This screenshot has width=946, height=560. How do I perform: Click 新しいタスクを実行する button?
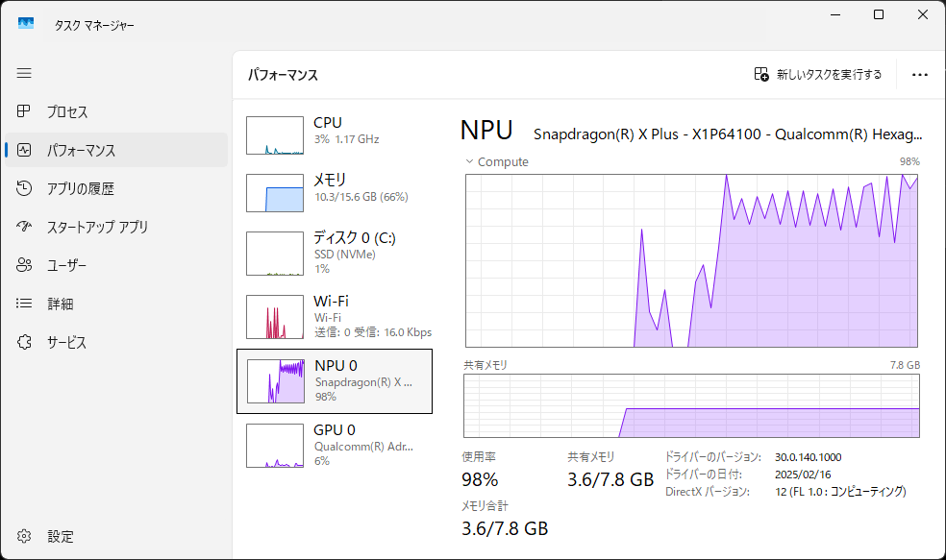(818, 75)
